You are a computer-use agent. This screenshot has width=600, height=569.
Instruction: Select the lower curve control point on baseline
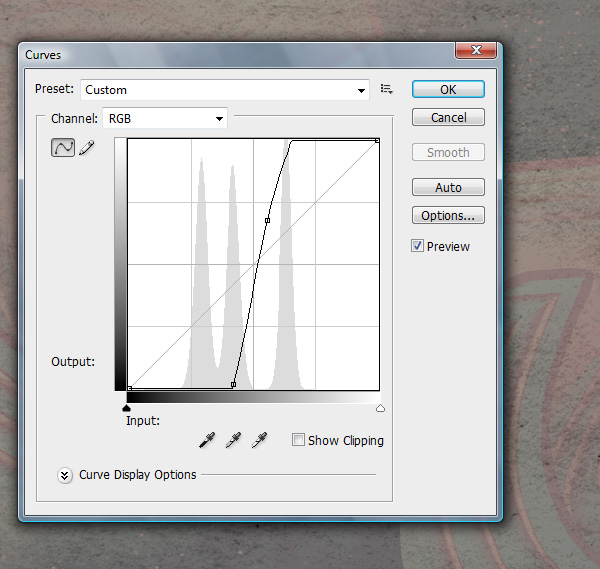233,385
